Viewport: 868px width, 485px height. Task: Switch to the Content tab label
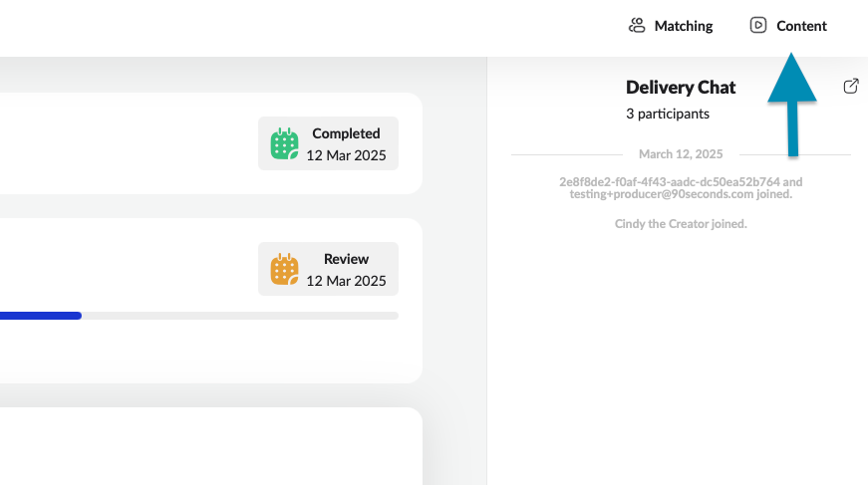pos(801,26)
